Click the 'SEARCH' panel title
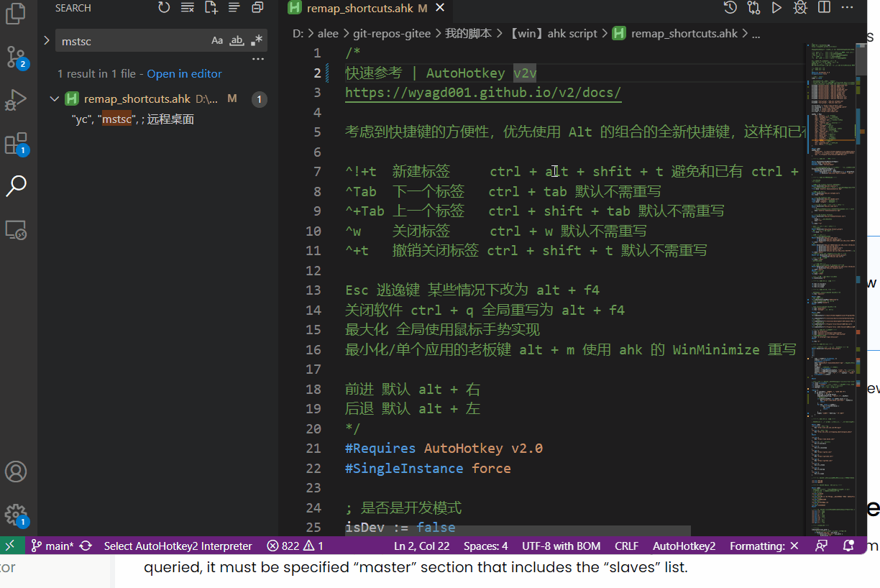This screenshot has width=880, height=588. coord(73,8)
